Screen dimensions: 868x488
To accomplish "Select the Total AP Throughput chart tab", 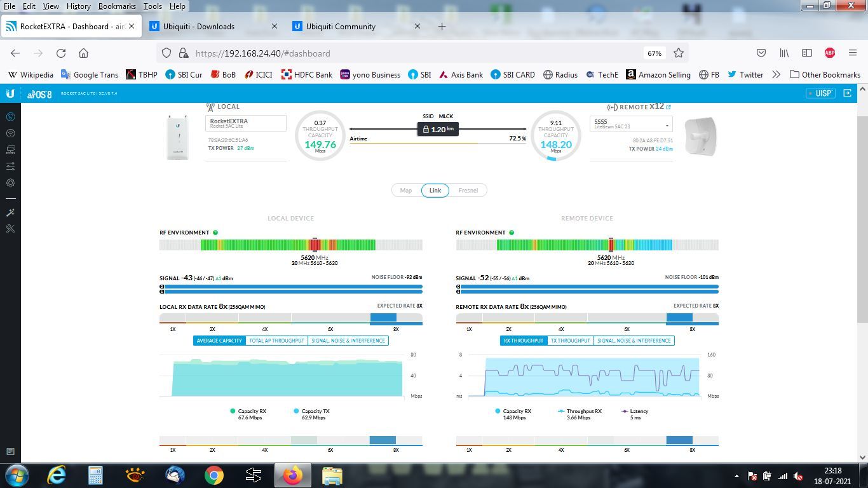I will click(x=276, y=341).
